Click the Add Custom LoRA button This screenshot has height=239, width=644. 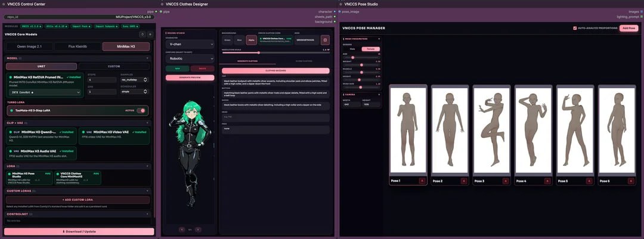click(x=78, y=200)
